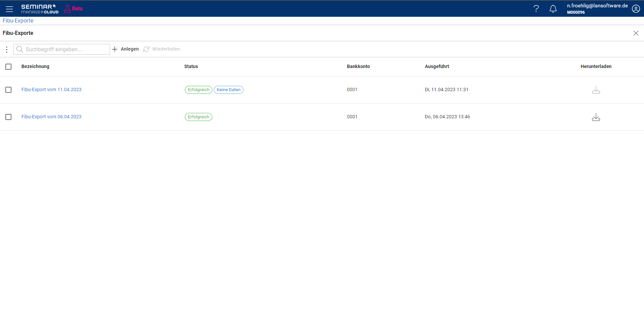The height and width of the screenshot is (312, 644).
Task: Close the Fibu-Exporte panel
Action: point(636,33)
